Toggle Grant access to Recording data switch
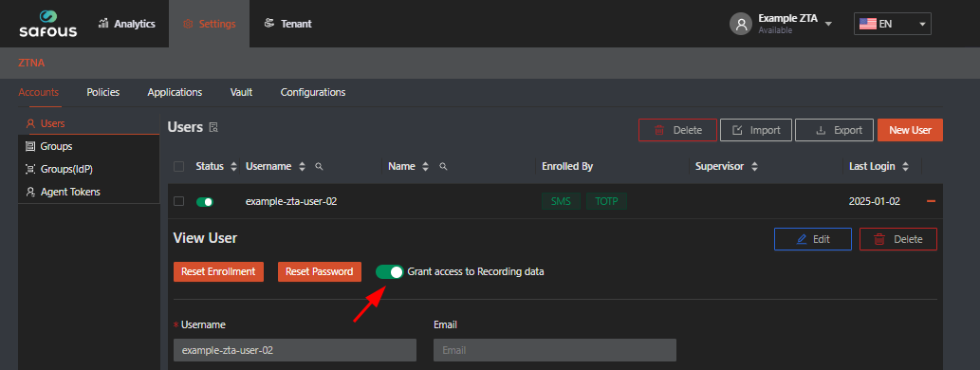 click(x=389, y=272)
